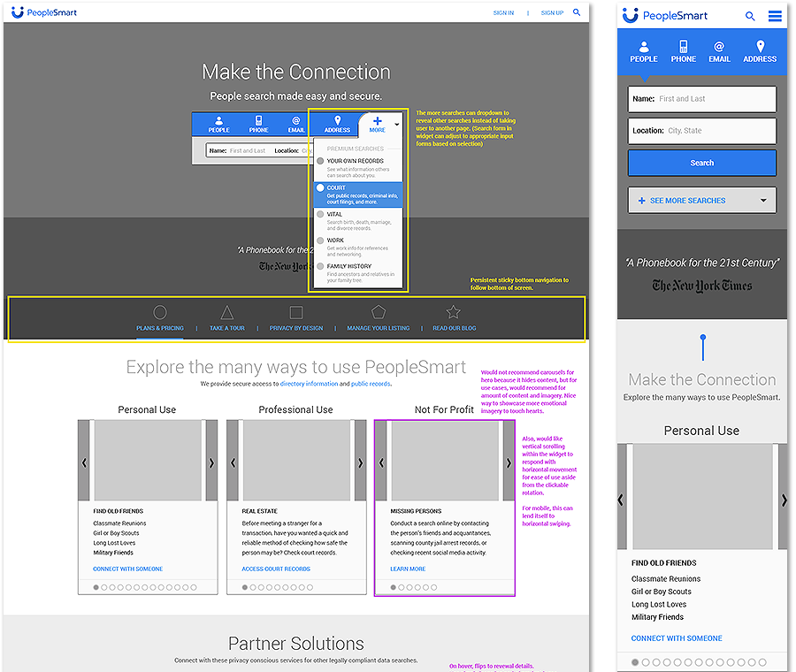Click Connect With Someone link on desktop card
Screen dimensions: 796x672
tap(128, 569)
